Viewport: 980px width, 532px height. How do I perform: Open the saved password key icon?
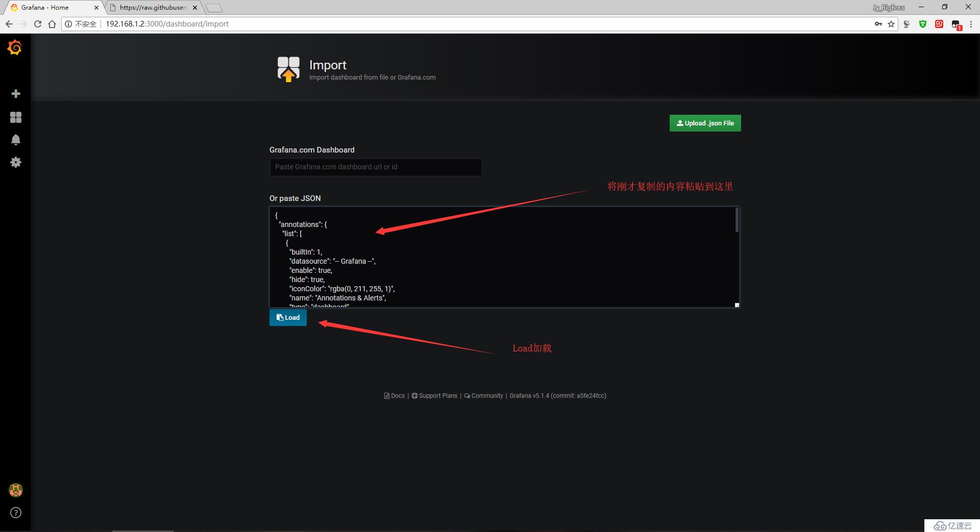pyautogui.click(x=878, y=24)
